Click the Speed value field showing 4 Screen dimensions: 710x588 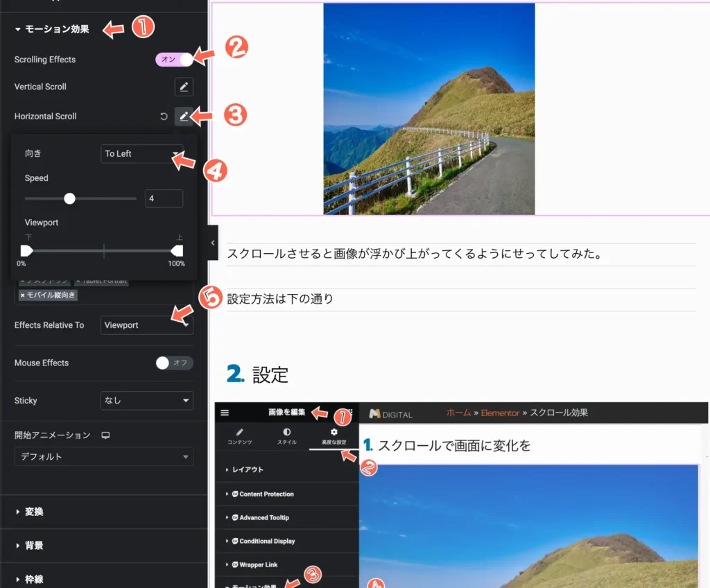point(164,198)
